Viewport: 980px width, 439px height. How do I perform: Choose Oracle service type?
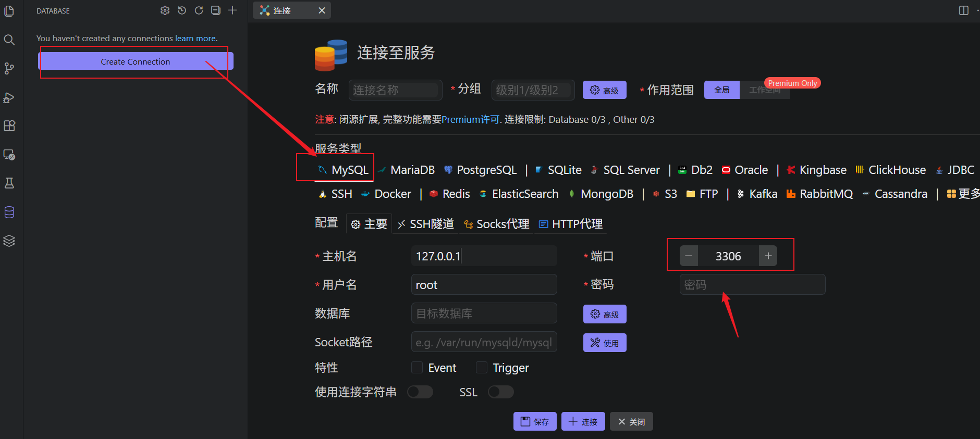(745, 170)
